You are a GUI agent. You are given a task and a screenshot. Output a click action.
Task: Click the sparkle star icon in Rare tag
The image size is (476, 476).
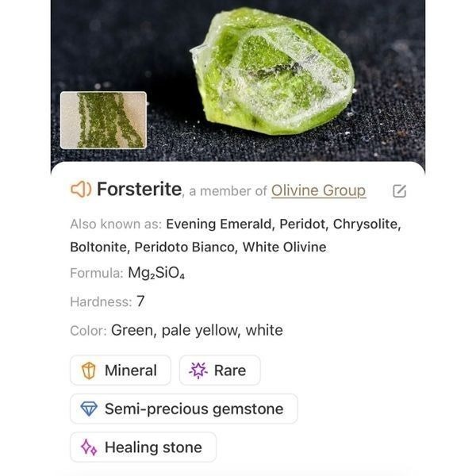[x=198, y=370]
